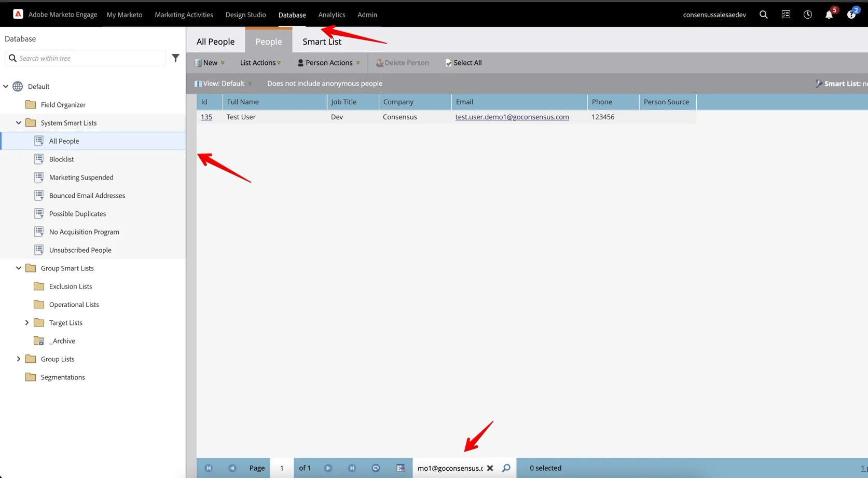The image size is (868, 478).
Task: Open the Database menu item
Action: (292, 15)
